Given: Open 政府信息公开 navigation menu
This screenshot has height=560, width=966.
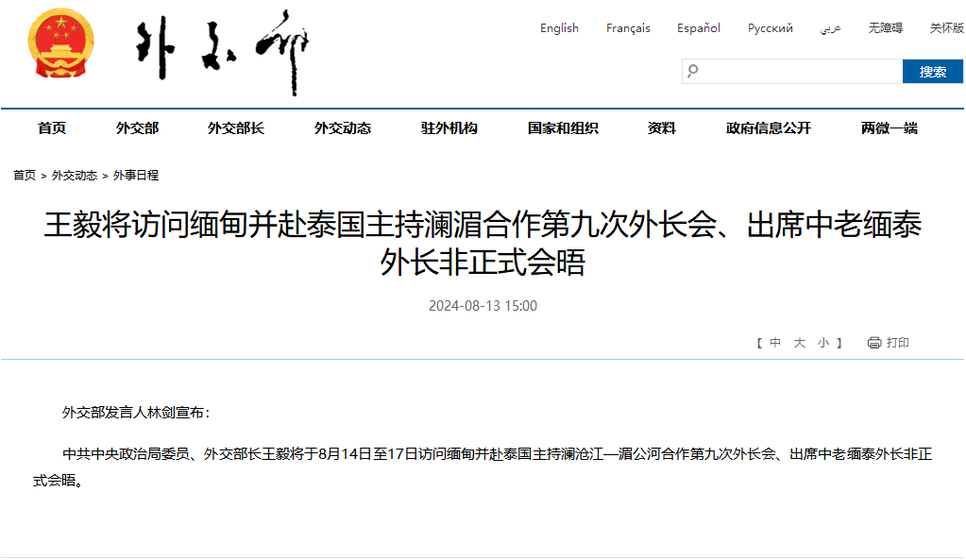Looking at the screenshot, I should click(768, 128).
